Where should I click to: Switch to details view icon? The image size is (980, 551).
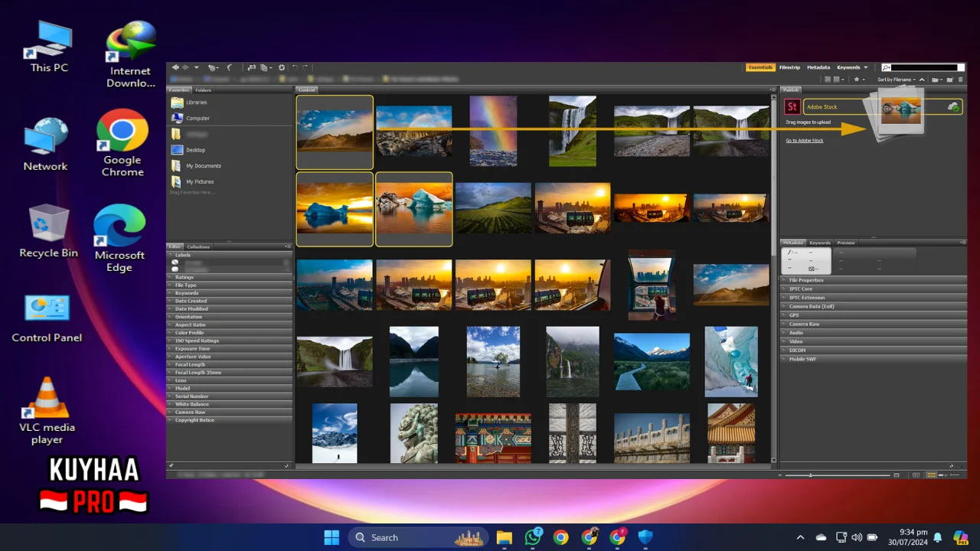click(x=943, y=475)
